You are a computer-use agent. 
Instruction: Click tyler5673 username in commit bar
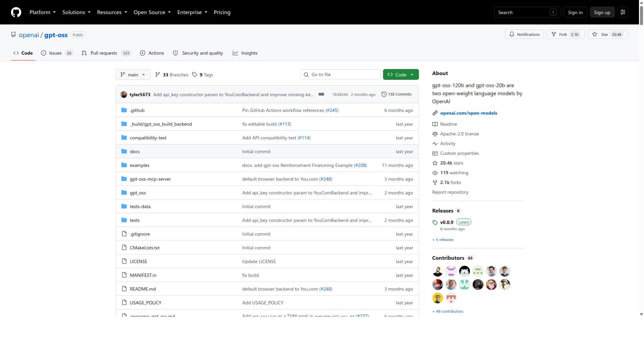(140, 95)
